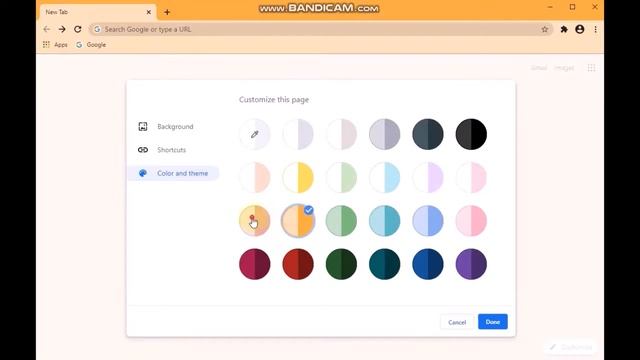Choose the white and light lavender theme
This screenshot has width=640, height=360.
point(298,134)
